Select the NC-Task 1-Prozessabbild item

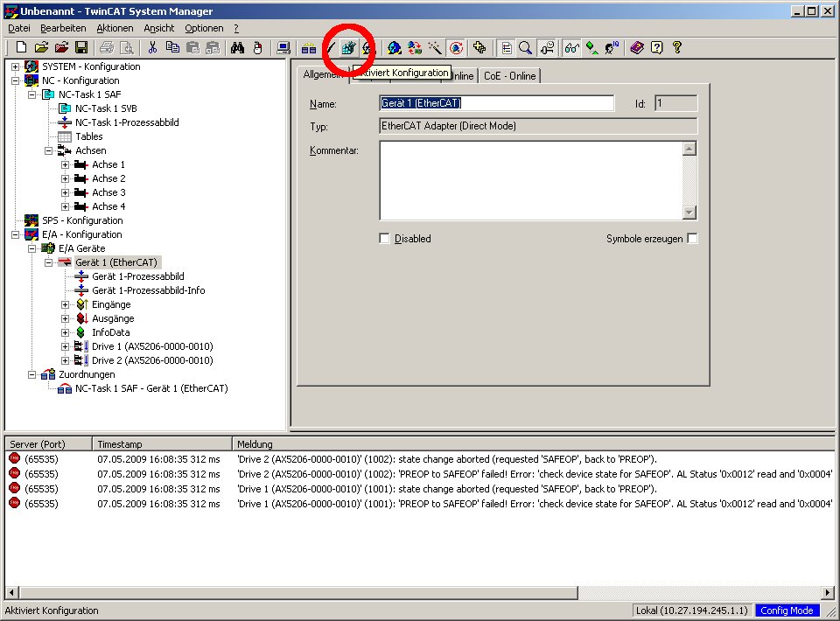[x=127, y=122]
